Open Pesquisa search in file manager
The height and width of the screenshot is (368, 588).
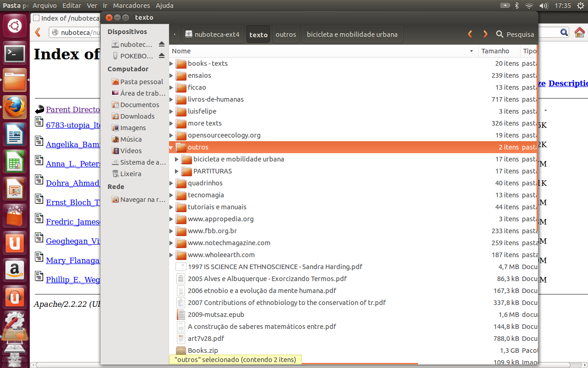(x=515, y=34)
